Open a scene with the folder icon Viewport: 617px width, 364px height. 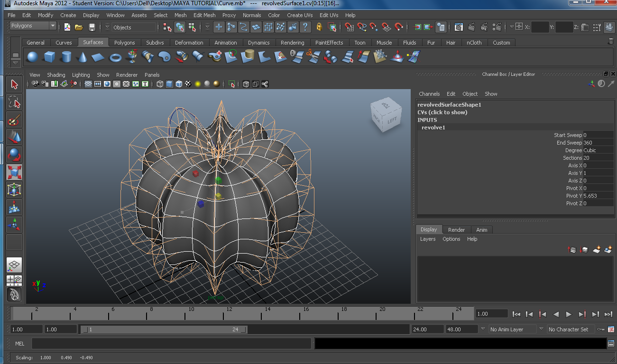[79, 27]
